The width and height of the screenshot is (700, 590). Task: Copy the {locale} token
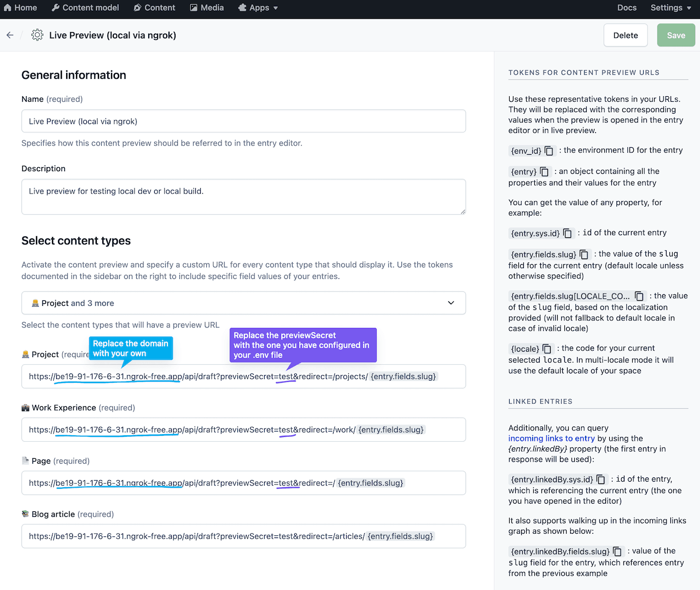pyautogui.click(x=547, y=349)
